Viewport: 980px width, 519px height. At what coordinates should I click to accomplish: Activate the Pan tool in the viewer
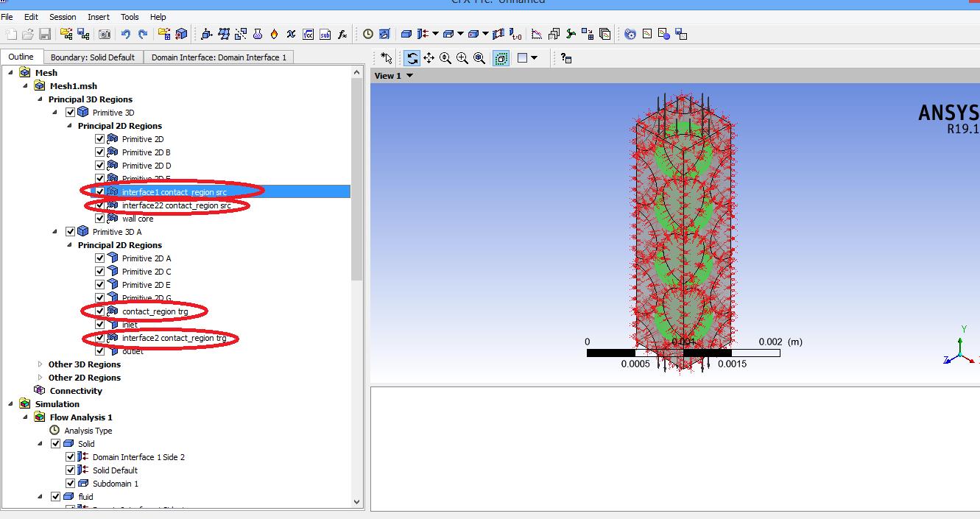coord(429,57)
